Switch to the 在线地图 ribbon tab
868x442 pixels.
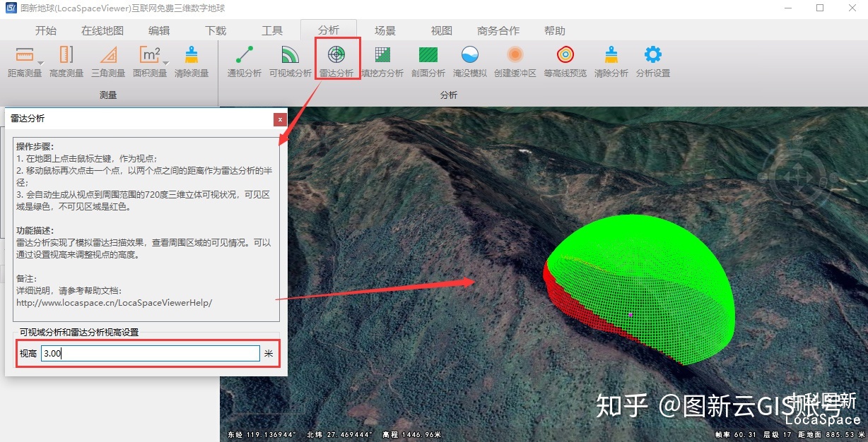point(102,30)
